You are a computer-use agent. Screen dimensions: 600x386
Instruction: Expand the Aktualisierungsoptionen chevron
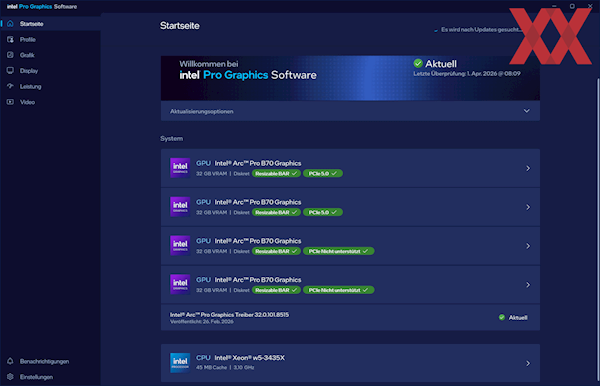point(527,111)
